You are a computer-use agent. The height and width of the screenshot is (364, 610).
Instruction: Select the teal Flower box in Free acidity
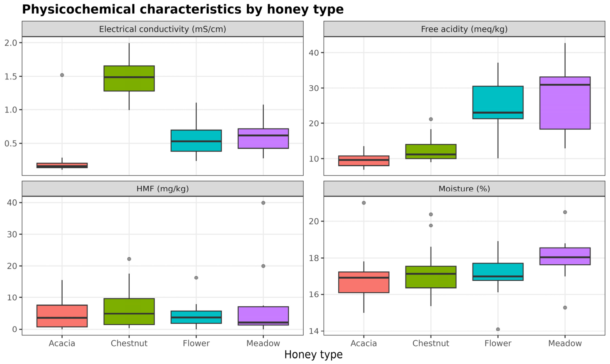498,102
